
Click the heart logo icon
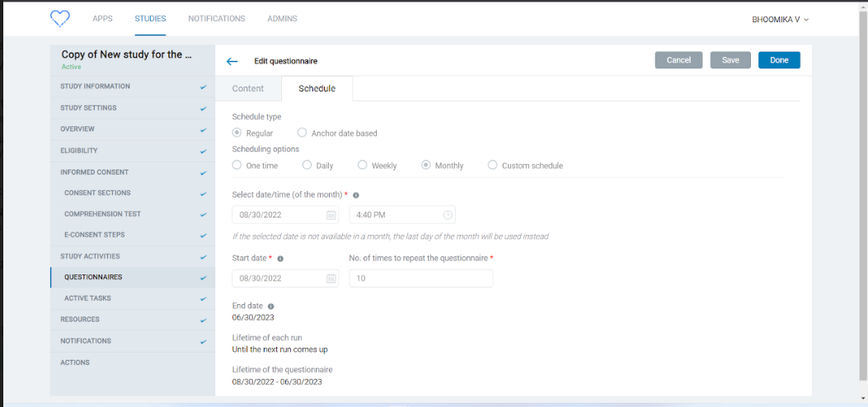coord(60,19)
